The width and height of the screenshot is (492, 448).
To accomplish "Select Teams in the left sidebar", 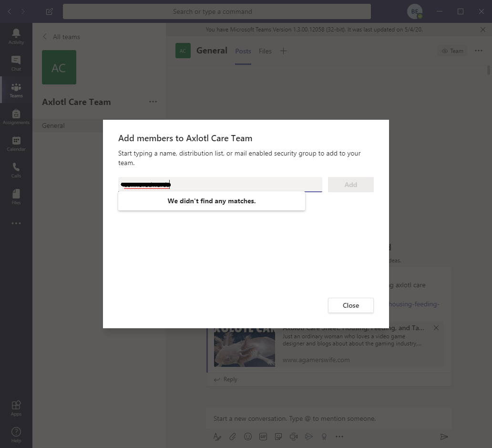I will 16,90.
